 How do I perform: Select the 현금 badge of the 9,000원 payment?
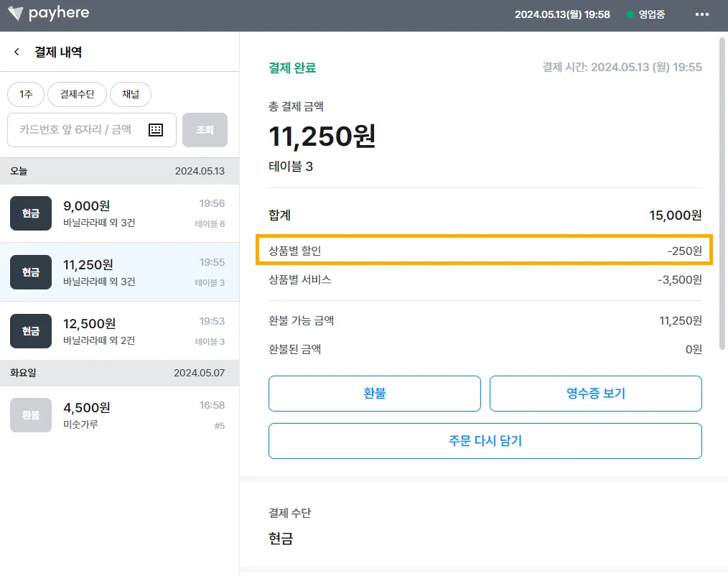[31, 213]
